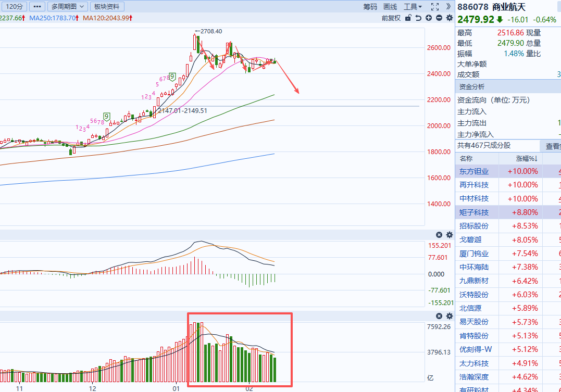Open volume panel settings gear
Image resolution: width=561 pixels, height=392 pixels.
[449, 316]
